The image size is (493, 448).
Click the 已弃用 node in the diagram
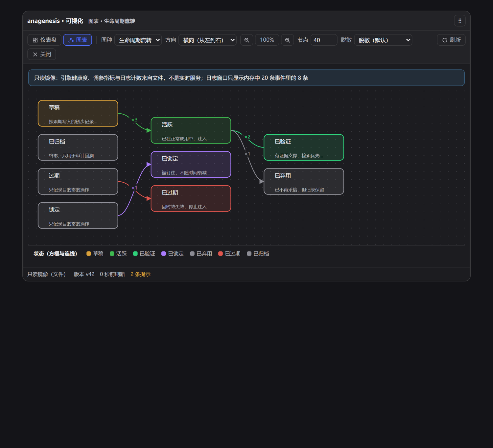tap(304, 182)
